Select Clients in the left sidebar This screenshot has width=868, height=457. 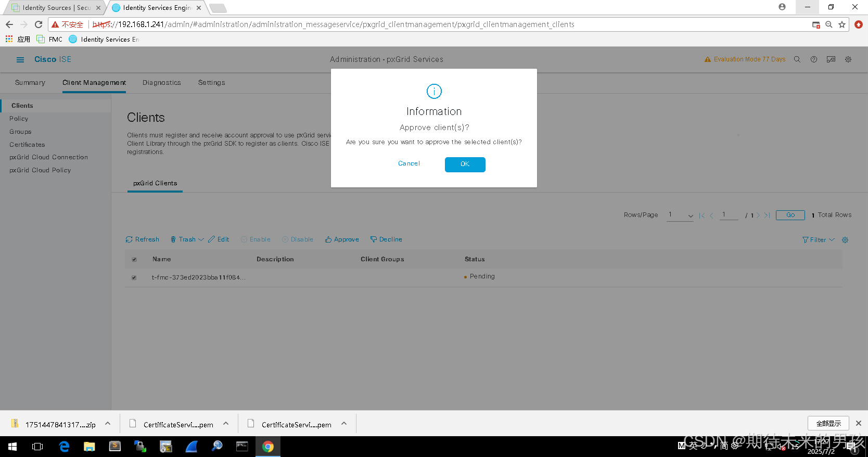[x=22, y=106]
